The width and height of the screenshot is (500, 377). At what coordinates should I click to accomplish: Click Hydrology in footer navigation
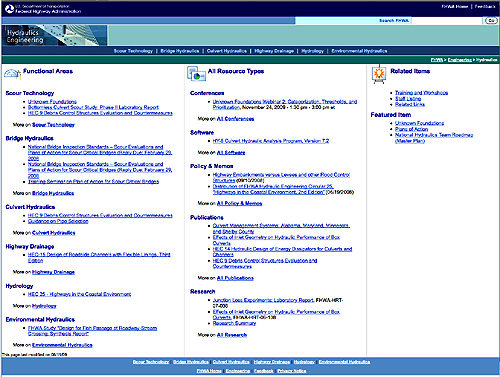304,362
